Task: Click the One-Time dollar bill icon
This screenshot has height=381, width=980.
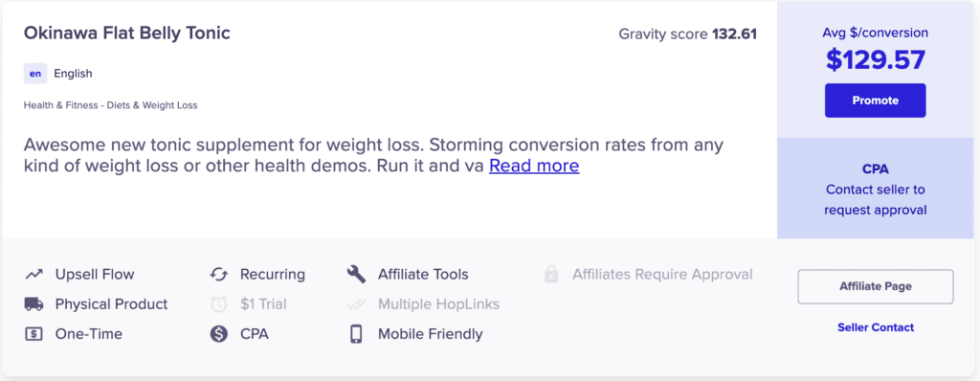Action: [33, 334]
